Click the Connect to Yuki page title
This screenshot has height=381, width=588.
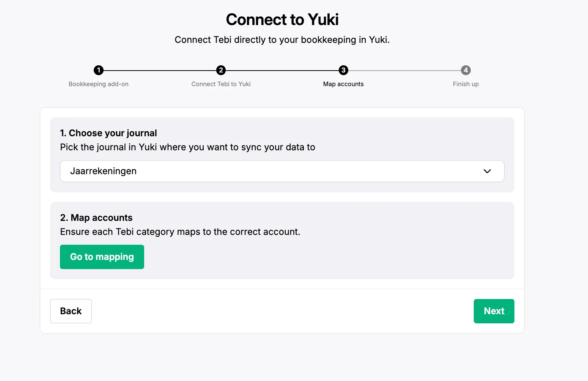tap(282, 20)
